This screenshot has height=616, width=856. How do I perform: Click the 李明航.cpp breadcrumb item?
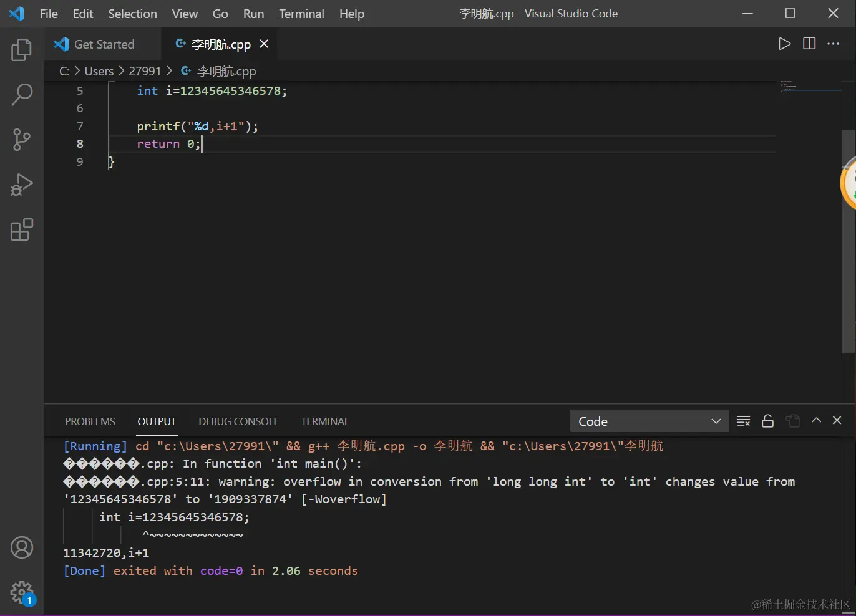[219, 71]
